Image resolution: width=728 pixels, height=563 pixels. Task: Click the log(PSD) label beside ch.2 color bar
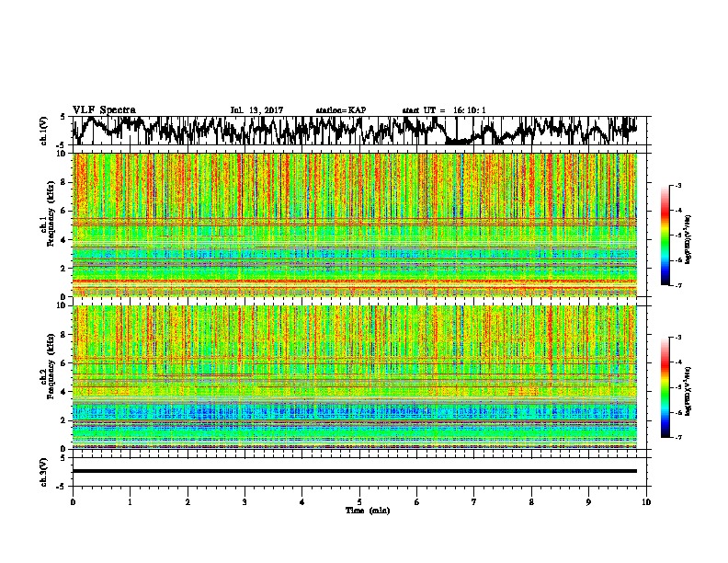click(688, 391)
